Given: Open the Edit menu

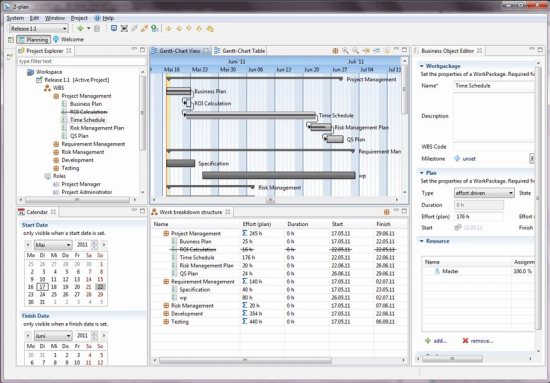Looking at the screenshot, I should 34,18.
